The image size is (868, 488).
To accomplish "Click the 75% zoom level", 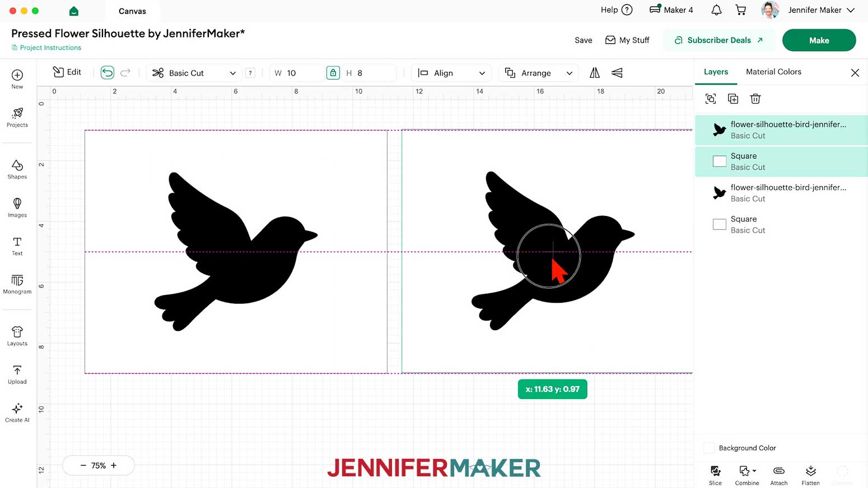I will pos(99,466).
